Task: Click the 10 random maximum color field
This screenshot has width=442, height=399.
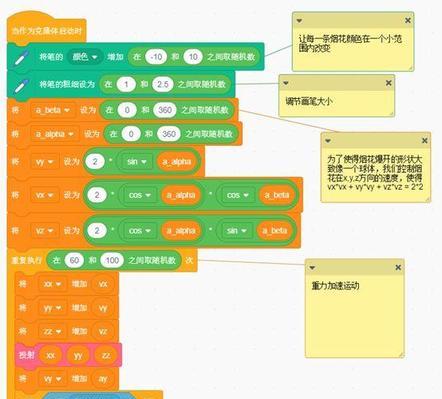Action: (x=193, y=57)
